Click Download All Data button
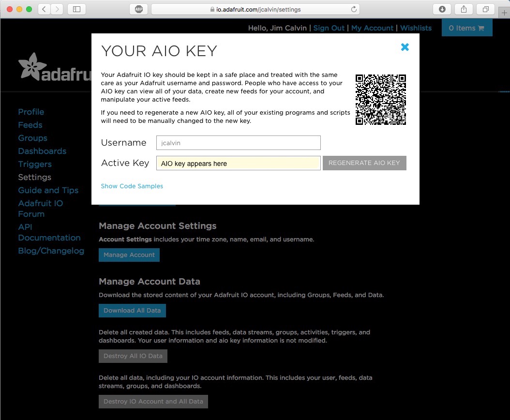Screen dimensions: 510x420 [x=132, y=310]
